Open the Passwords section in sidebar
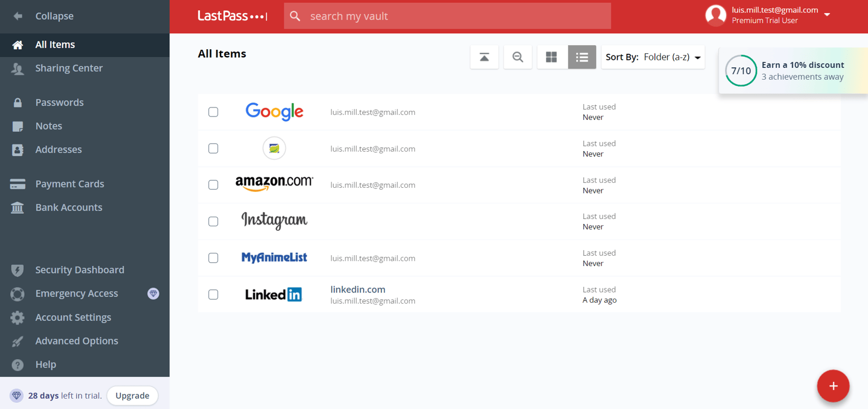 59,102
